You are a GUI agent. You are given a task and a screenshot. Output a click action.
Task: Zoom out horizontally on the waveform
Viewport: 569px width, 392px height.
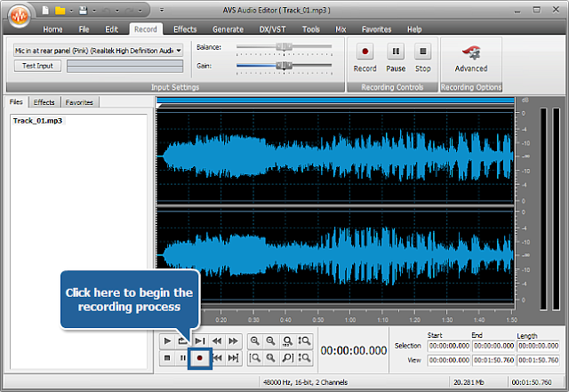[270, 341]
